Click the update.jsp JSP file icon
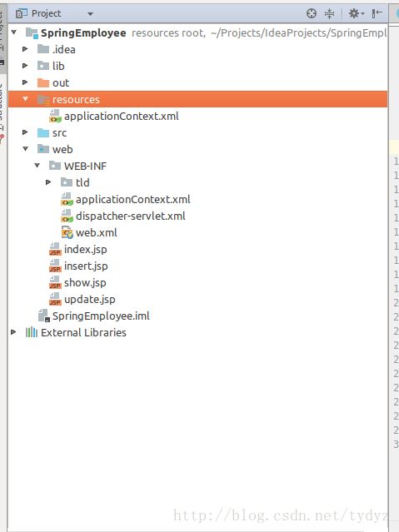 pyautogui.click(x=55, y=299)
